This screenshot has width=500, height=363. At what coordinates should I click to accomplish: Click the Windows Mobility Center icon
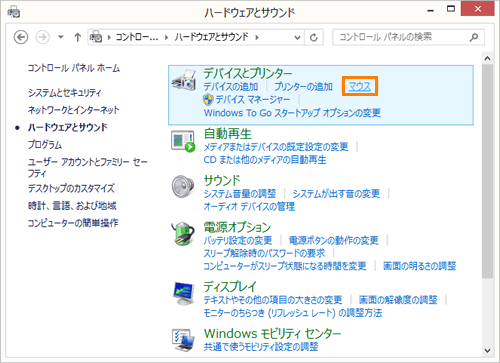point(183,340)
